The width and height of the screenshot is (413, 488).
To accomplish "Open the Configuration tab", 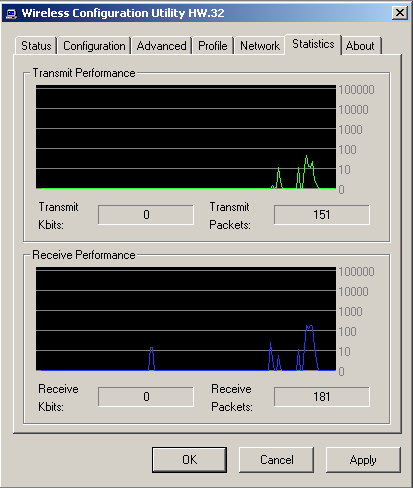I will coord(94,46).
